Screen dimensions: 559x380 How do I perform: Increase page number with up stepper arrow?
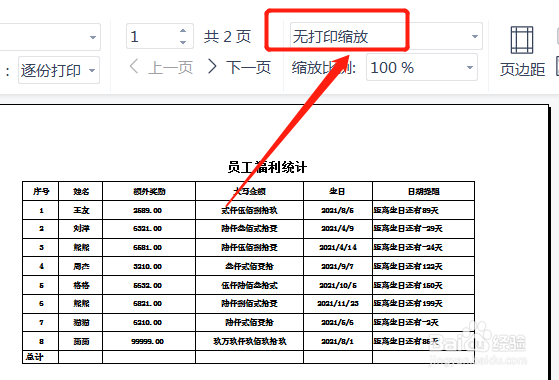tap(183, 31)
